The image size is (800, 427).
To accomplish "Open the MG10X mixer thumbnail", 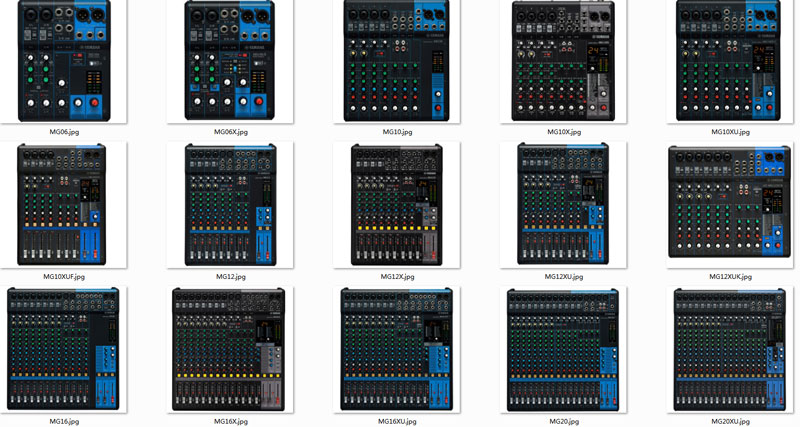I will [563, 60].
